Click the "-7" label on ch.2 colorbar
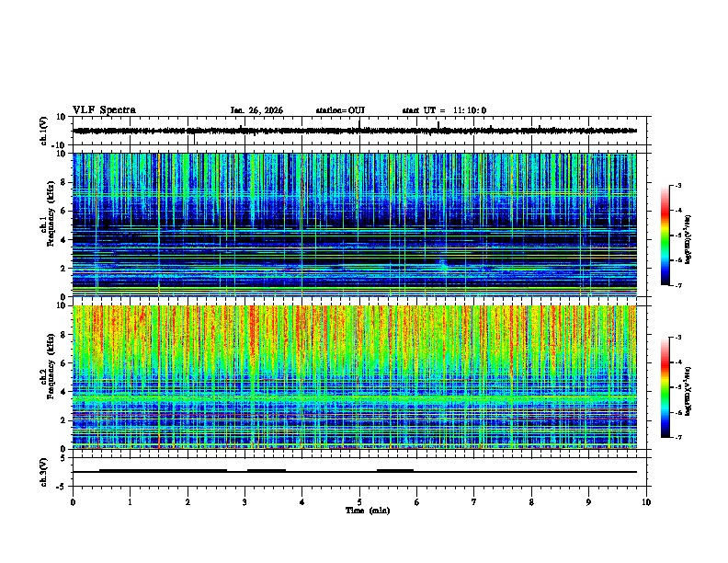 point(677,438)
